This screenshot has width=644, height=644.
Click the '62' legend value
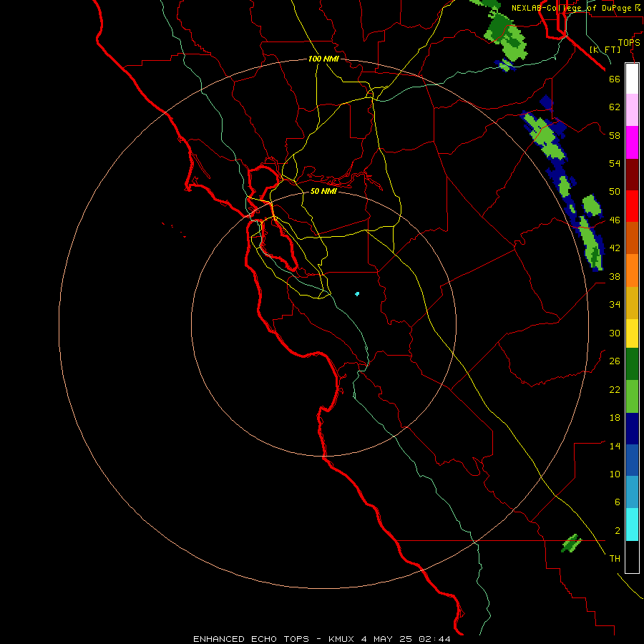click(615, 107)
